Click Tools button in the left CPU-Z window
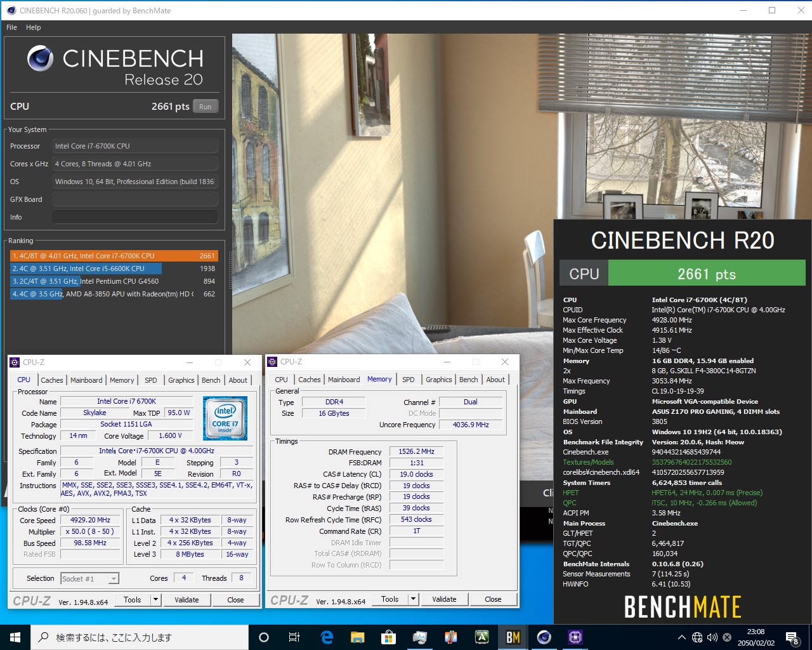 [x=133, y=599]
